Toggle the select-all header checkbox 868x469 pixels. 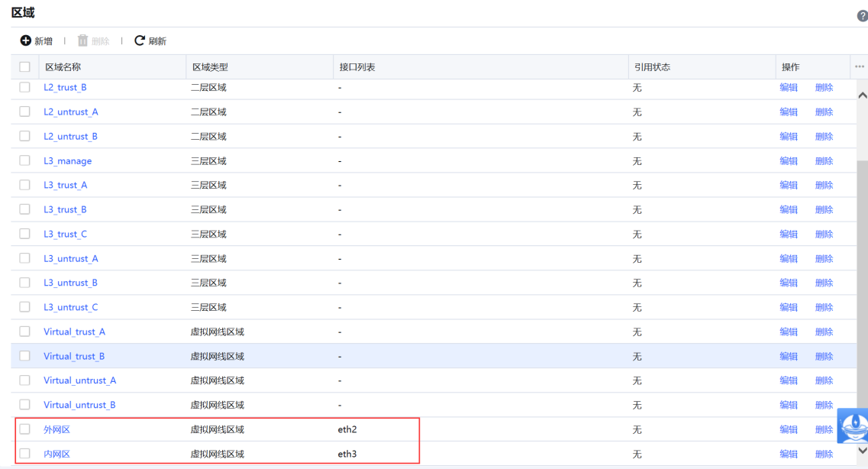[24, 67]
